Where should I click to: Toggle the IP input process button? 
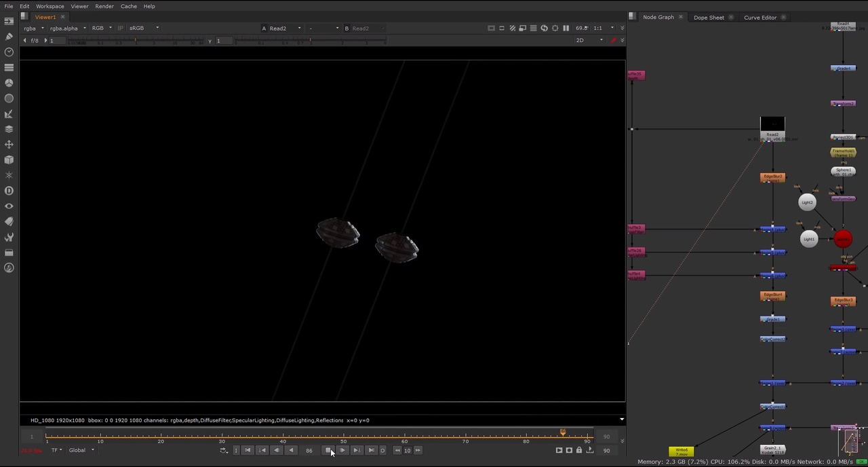coord(121,29)
